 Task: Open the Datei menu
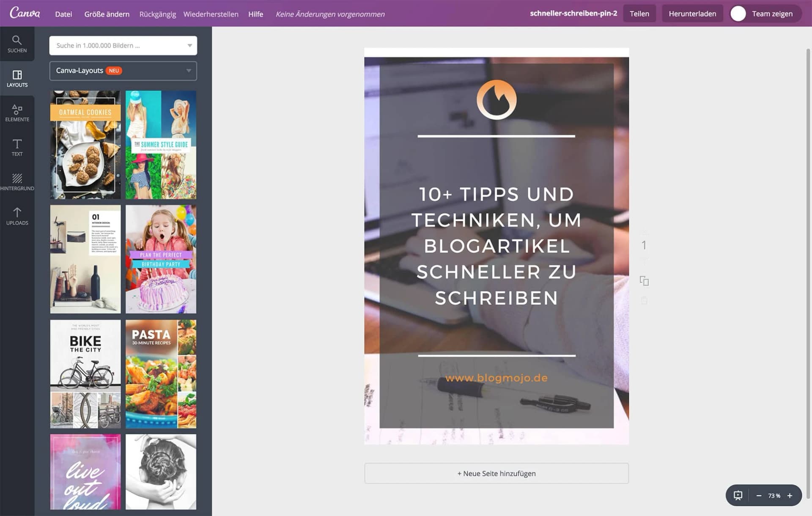click(x=63, y=14)
